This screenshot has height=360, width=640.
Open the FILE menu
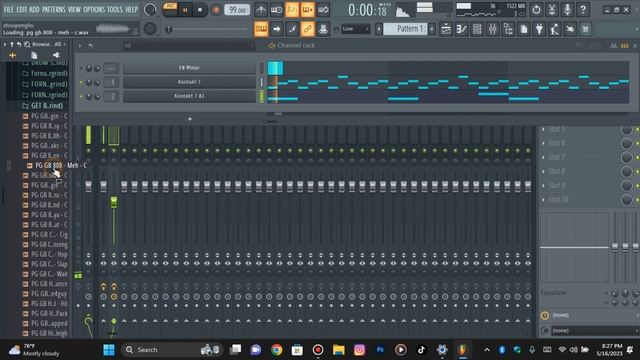click(8, 9)
